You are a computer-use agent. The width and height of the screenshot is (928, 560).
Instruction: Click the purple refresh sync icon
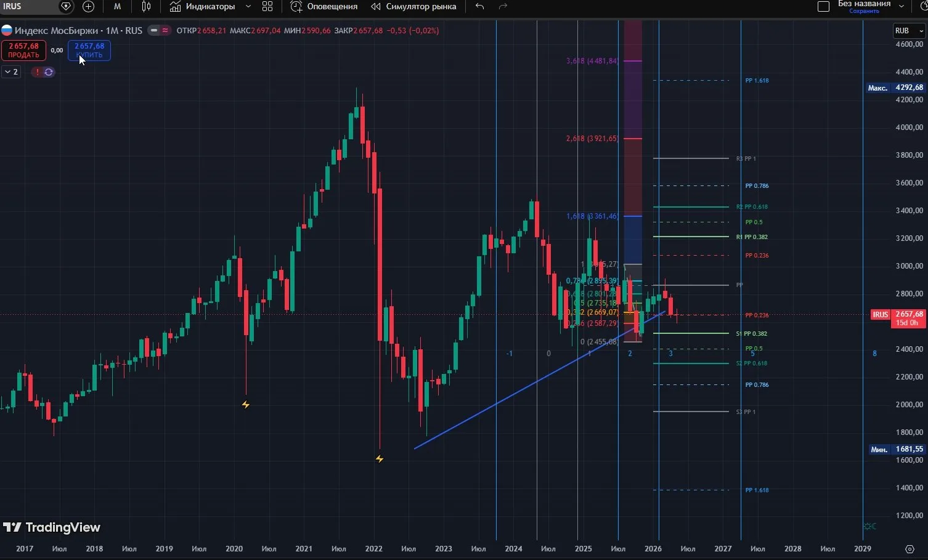49,72
